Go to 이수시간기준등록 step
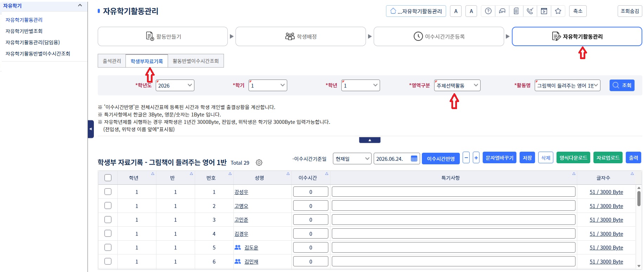Screen dimensions: 644x272 coord(439,37)
